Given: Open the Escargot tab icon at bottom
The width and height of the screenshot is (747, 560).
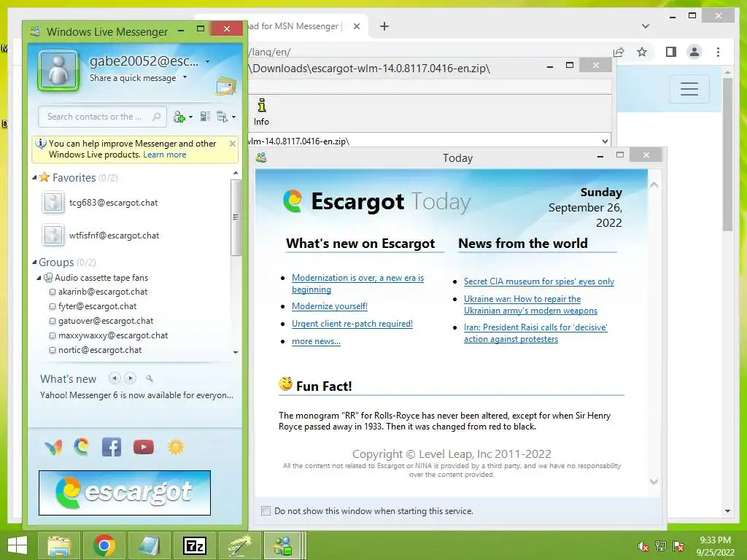Looking at the screenshot, I should [x=82, y=447].
